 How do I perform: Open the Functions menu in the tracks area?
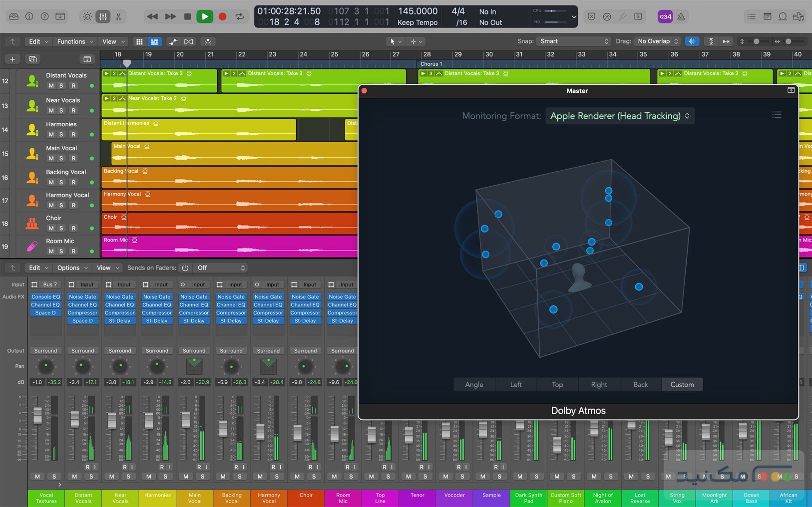click(74, 41)
